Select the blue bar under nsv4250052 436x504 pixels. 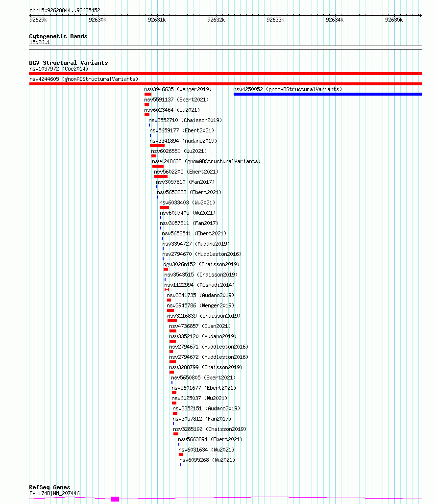328,94
